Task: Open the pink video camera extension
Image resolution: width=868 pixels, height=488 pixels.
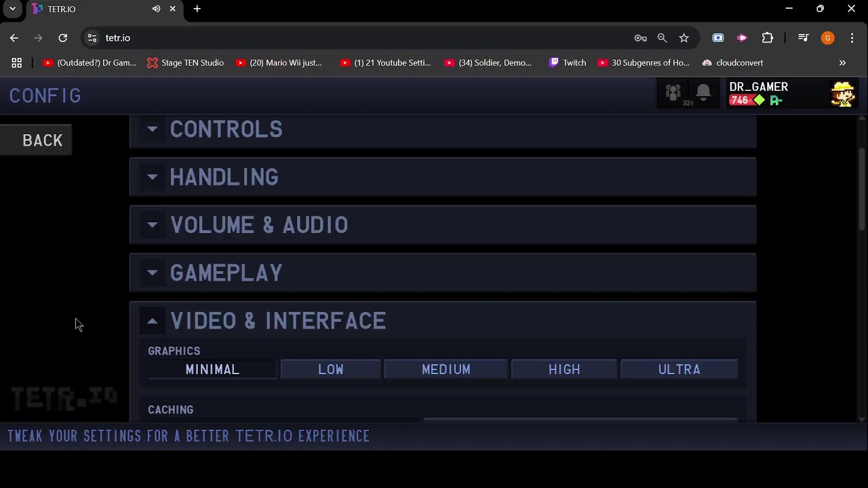Action: [x=743, y=38]
